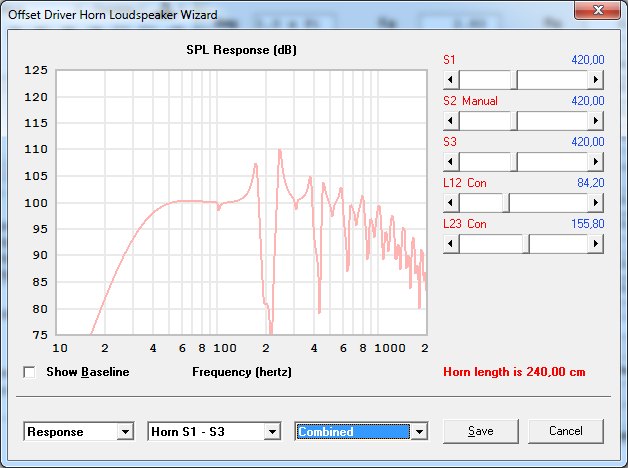Click the S1 slider left arrow
The image size is (628, 468).
click(451, 80)
